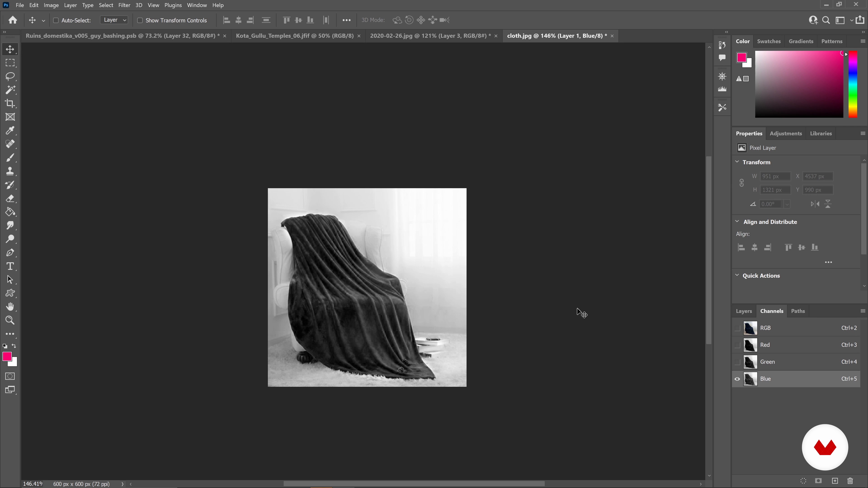The height and width of the screenshot is (488, 868).
Task: Click the Home icon in options bar
Action: tap(13, 20)
